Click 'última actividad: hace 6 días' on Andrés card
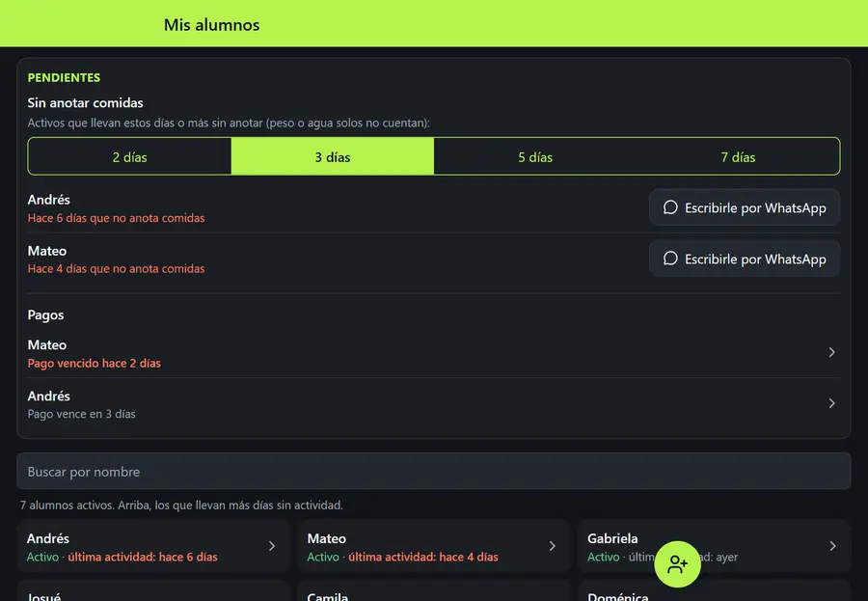 pyautogui.click(x=143, y=557)
